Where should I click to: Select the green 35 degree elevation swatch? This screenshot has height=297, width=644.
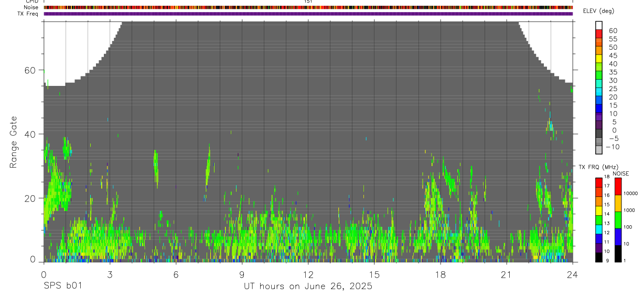599,76
